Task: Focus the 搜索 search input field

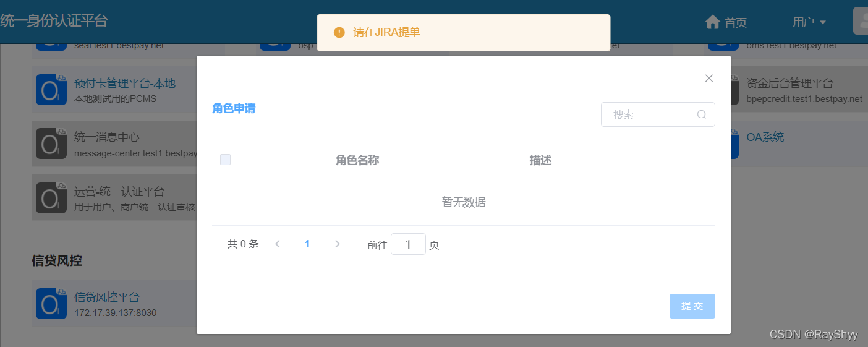Action: coord(658,114)
